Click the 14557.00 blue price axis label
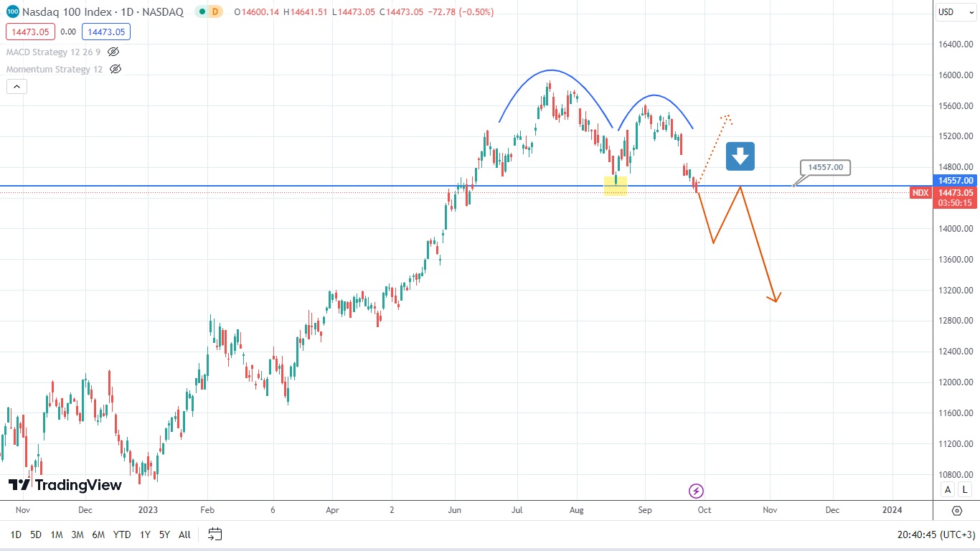This screenshot has width=980, height=551. [954, 180]
